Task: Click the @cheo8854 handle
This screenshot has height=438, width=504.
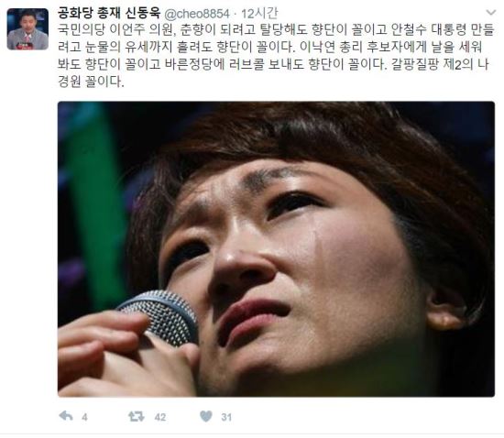Action: coord(197,14)
